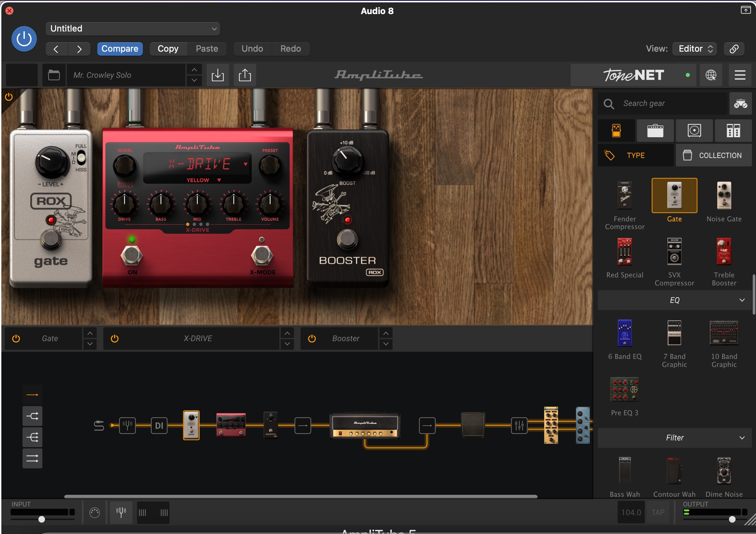Click the signal chain horizontal scrollbar
Viewport: 756px width, 534px height.
(301, 496)
